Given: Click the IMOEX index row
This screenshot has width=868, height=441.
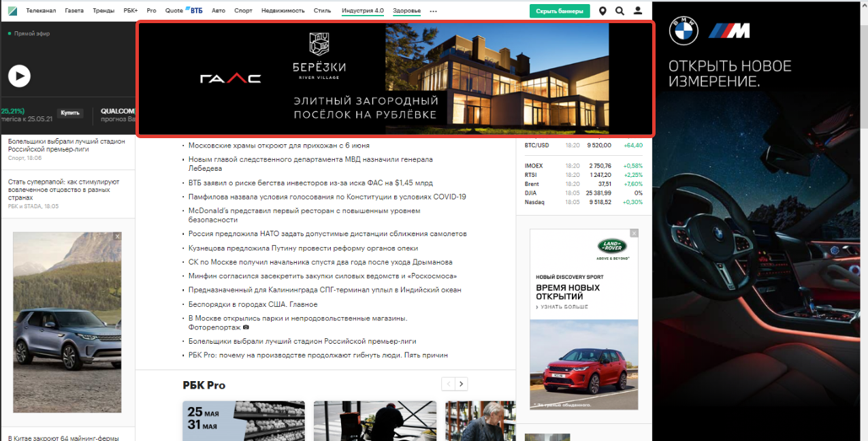Looking at the screenshot, I should point(583,165).
